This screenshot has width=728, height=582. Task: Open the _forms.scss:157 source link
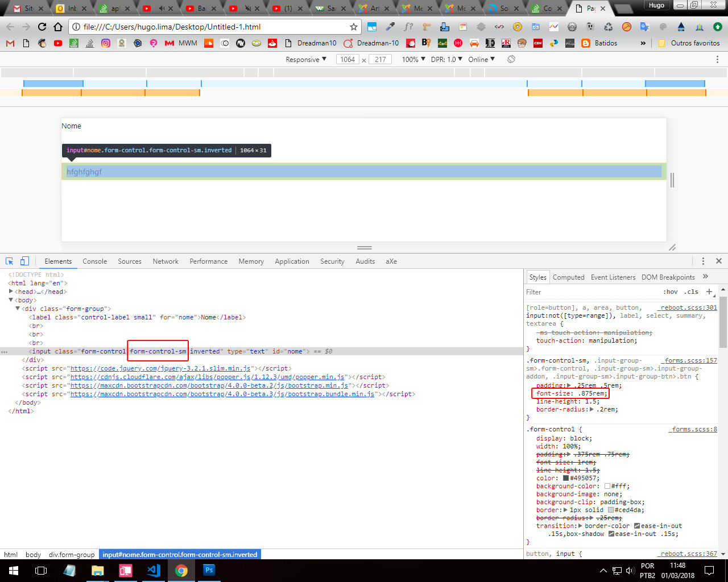(x=689, y=360)
